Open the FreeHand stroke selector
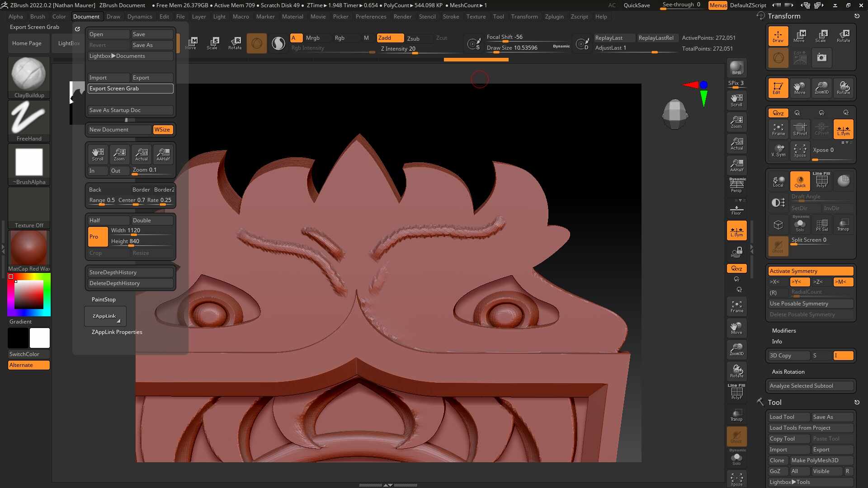Viewport: 868px width, 488px height. [x=28, y=118]
